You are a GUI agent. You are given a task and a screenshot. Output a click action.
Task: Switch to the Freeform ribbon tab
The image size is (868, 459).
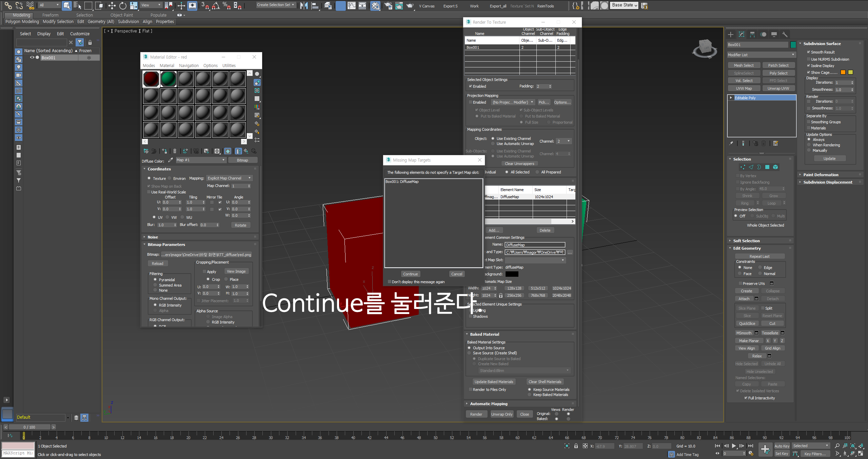50,15
